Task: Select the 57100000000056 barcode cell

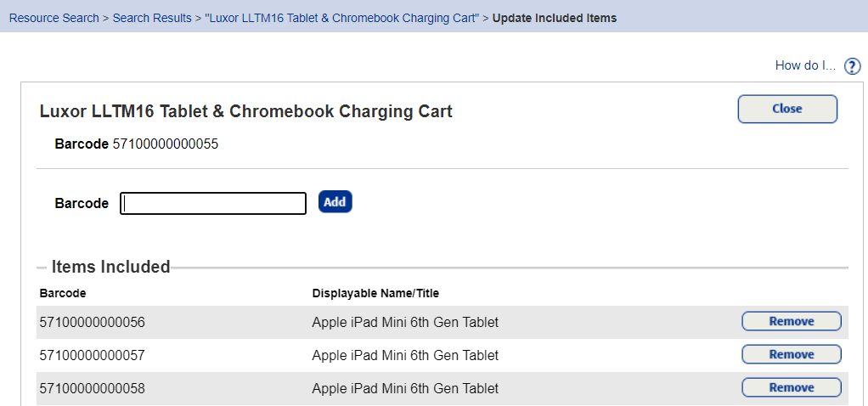Action: tap(92, 322)
